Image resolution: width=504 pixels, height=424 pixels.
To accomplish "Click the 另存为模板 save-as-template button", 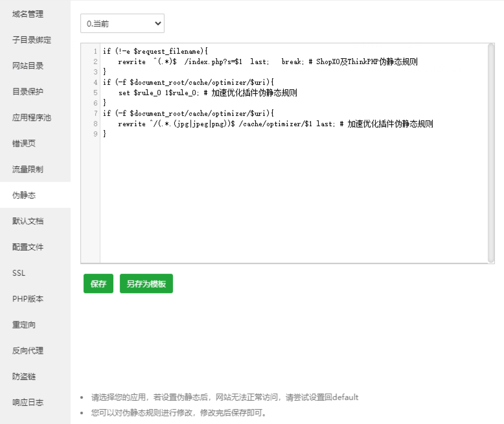I will pyautogui.click(x=146, y=283).
